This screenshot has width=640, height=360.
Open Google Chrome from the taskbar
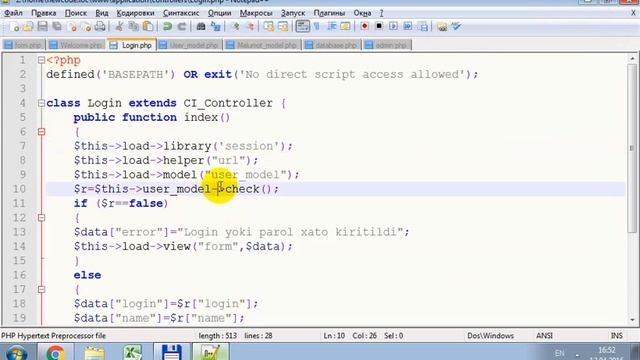56,353
